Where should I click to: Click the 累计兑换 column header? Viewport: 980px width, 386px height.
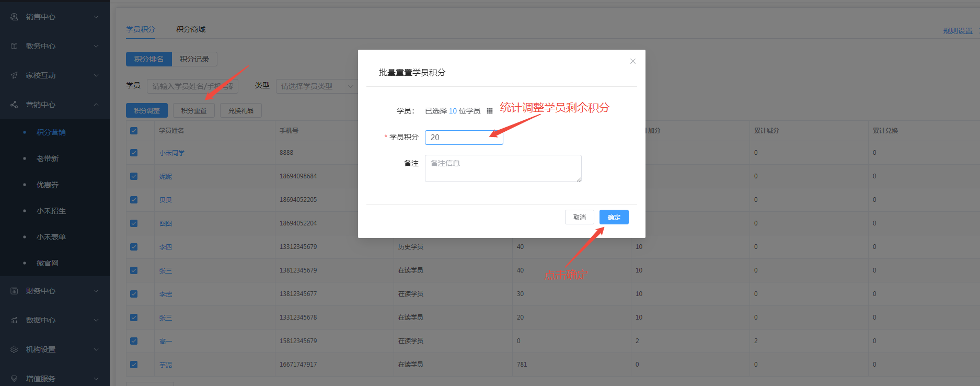[x=885, y=131]
